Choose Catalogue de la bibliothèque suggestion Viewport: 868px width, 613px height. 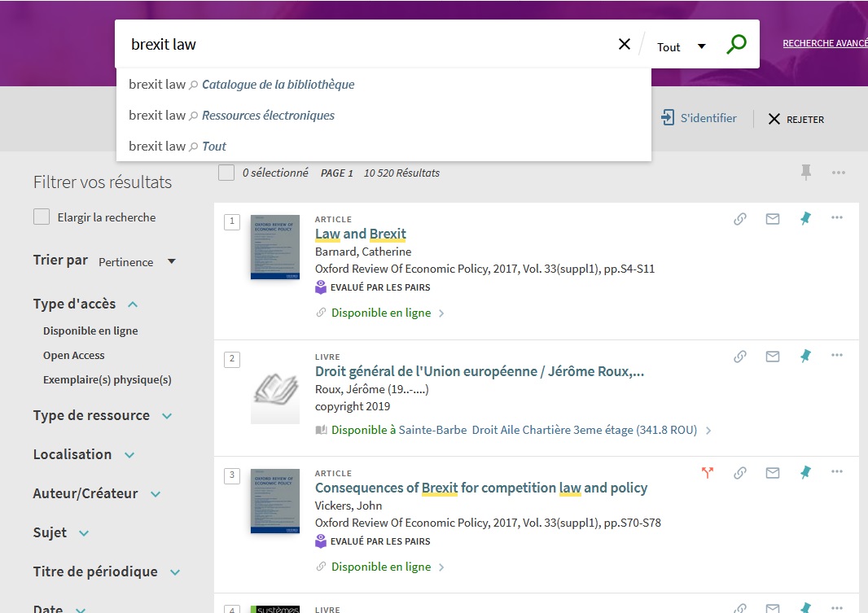pyautogui.click(x=278, y=85)
